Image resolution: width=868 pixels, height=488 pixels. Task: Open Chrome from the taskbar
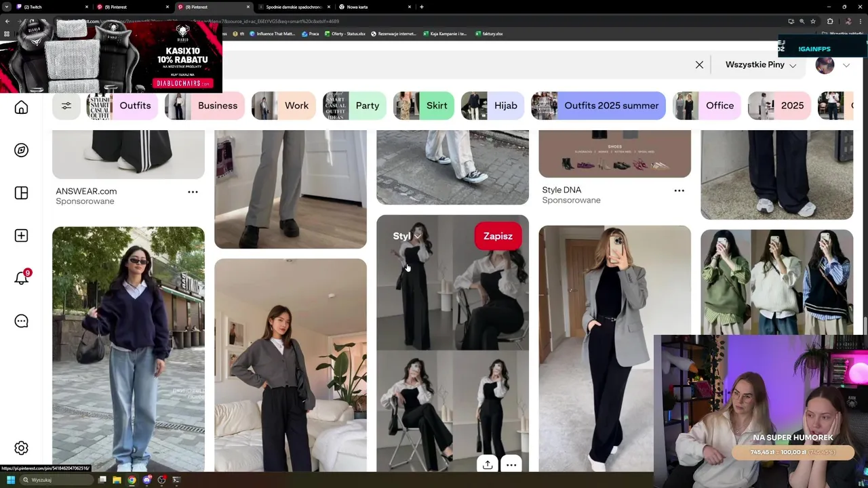click(132, 480)
